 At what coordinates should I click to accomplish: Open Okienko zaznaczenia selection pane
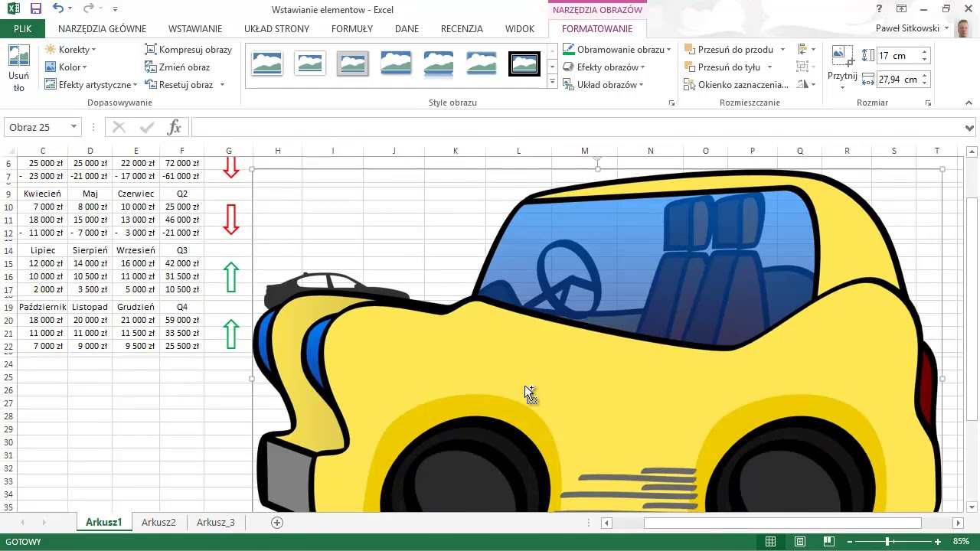coord(736,85)
